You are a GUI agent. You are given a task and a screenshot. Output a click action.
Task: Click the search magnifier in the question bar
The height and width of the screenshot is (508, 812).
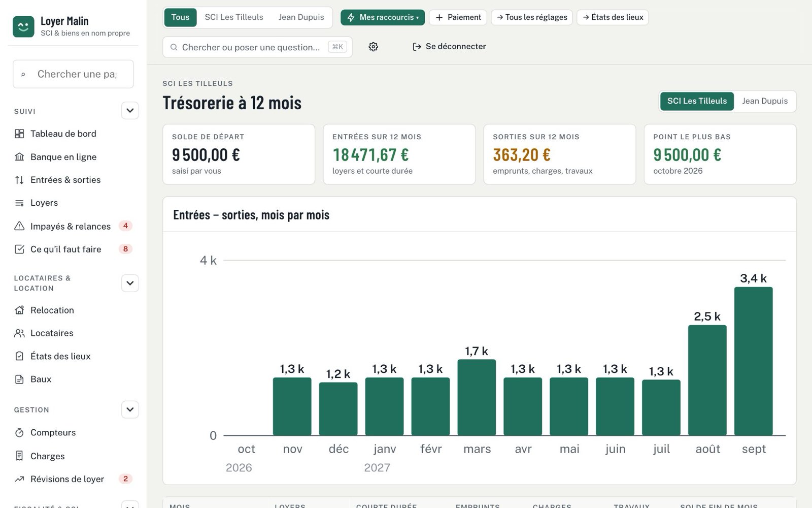(174, 47)
